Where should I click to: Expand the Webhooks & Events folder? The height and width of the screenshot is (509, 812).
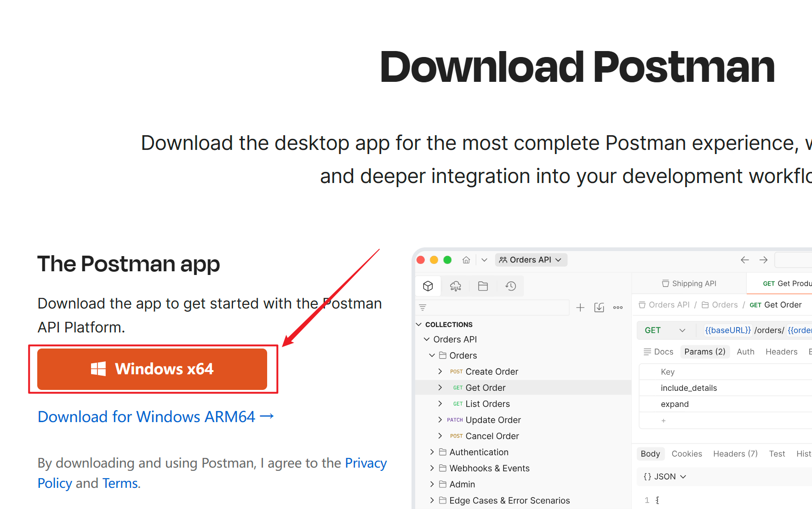[x=432, y=468]
